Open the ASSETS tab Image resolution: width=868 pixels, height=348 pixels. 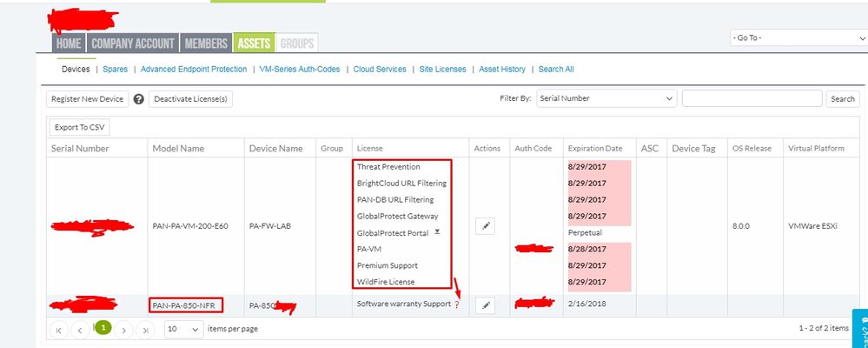254,43
